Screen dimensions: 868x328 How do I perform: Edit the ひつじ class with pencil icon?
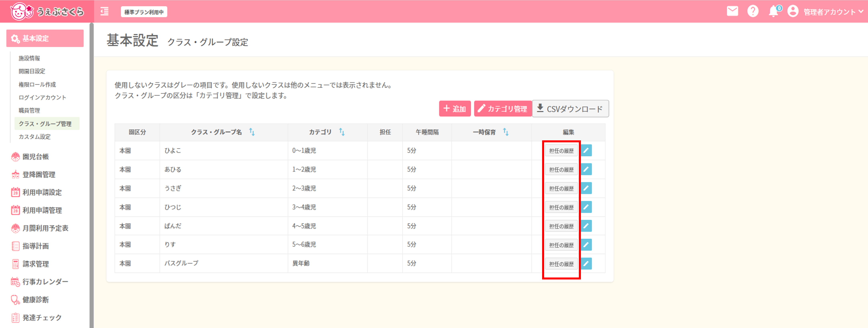click(586, 207)
